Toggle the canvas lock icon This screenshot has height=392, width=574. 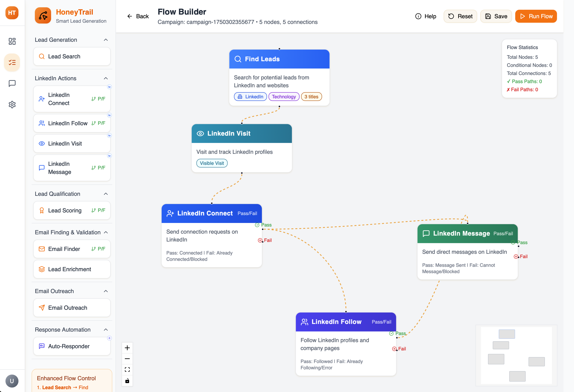pos(127,381)
